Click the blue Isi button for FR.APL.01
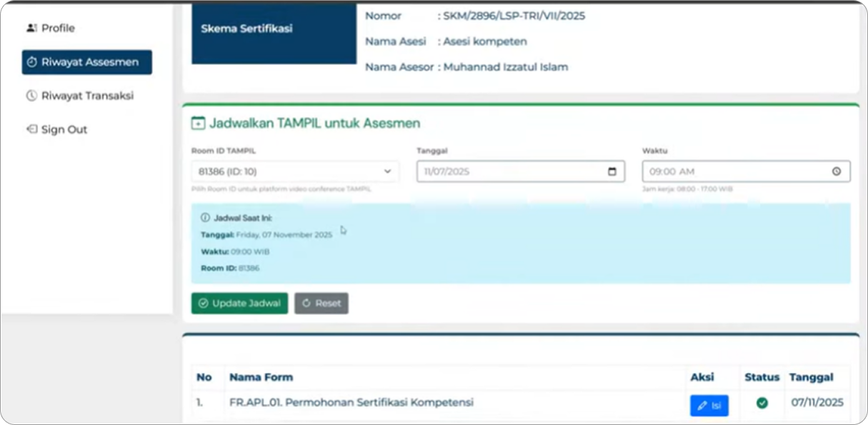The image size is (868, 425). tap(709, 405)
